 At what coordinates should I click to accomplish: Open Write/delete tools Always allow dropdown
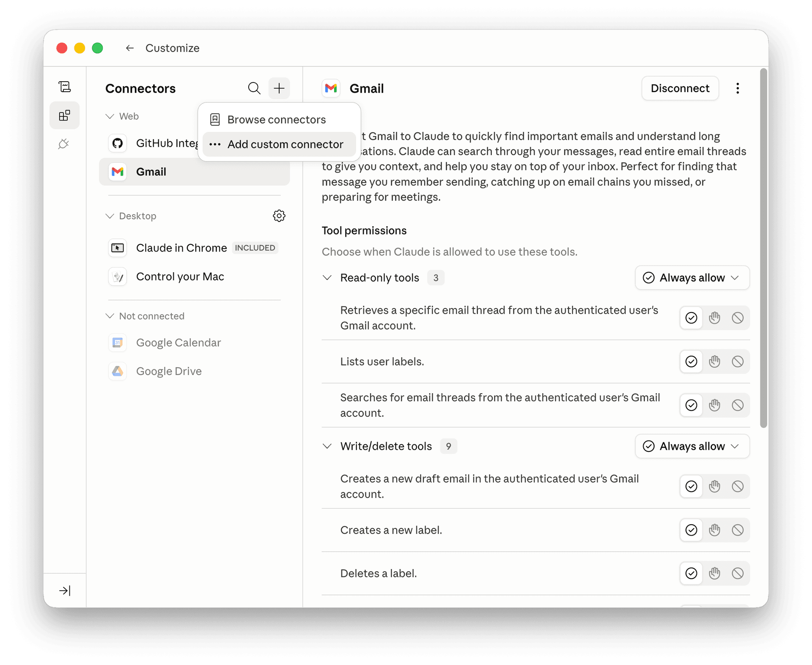click(692, 446)
